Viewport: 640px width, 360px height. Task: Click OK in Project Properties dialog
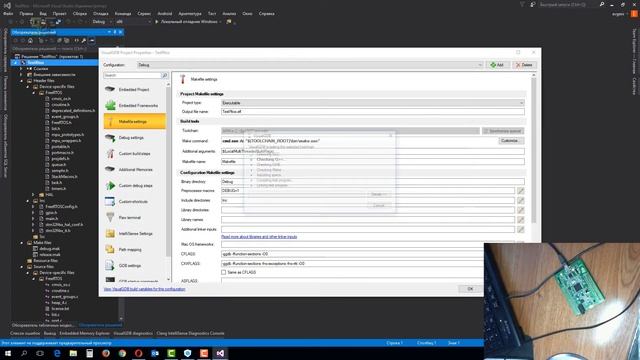(x=470, y=289)
